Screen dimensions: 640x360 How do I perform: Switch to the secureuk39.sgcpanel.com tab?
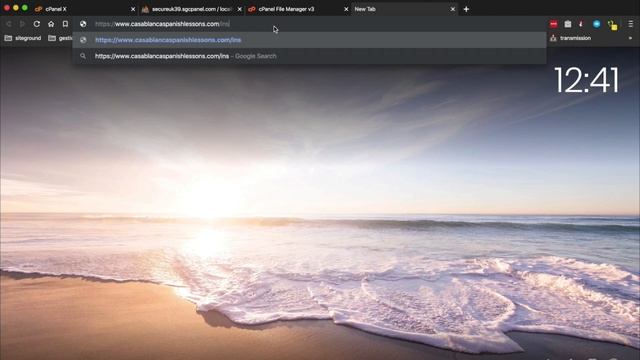(x=192, y=9)
